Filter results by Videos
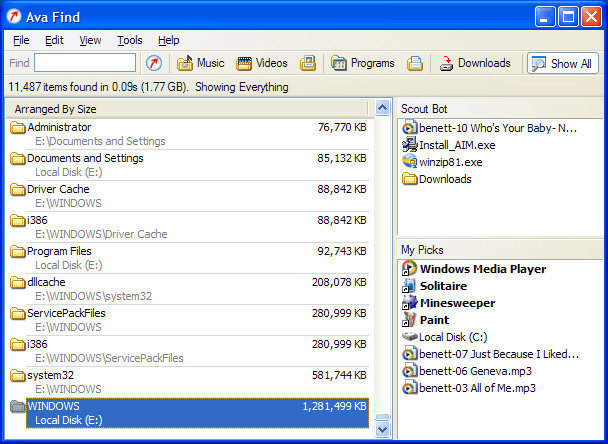 tap(262, 63)
